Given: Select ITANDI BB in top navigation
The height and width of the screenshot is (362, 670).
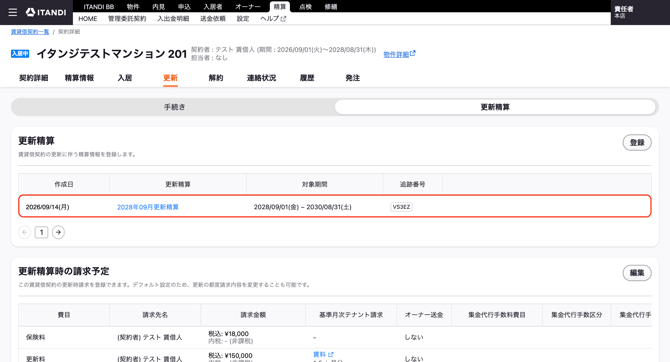Looking at the screenshot, I should [x=99, y=7].
